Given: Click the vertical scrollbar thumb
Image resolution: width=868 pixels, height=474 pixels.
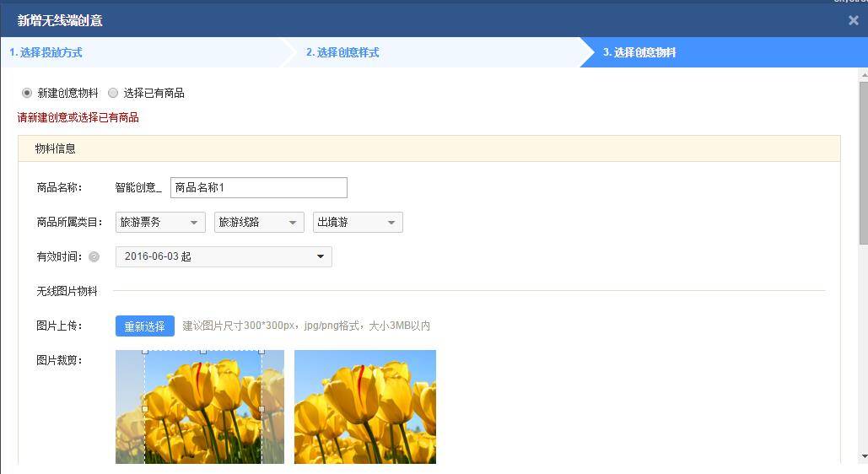Looking at the screenshot, I should (x=864, y=163).
